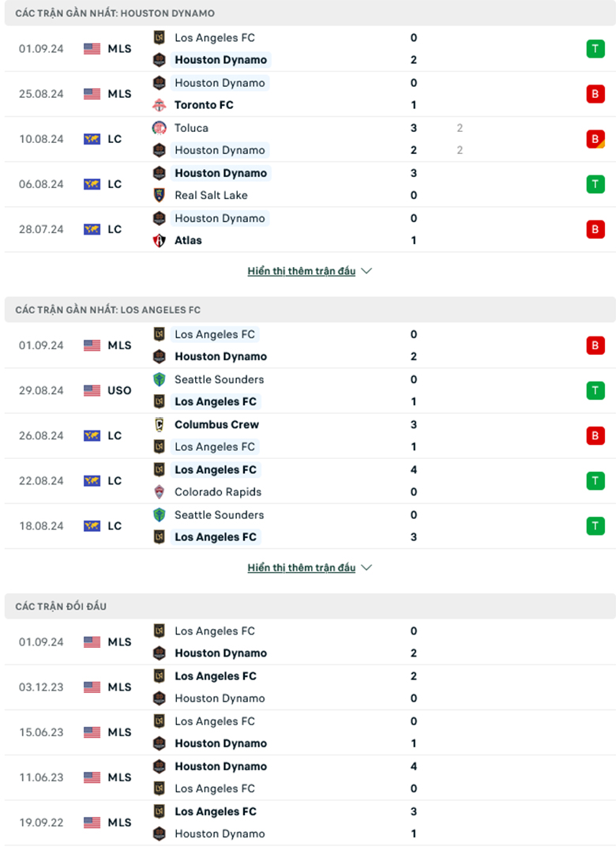
Task: Click the green T badge for 06.08.24 match
Action: point(595,184)
